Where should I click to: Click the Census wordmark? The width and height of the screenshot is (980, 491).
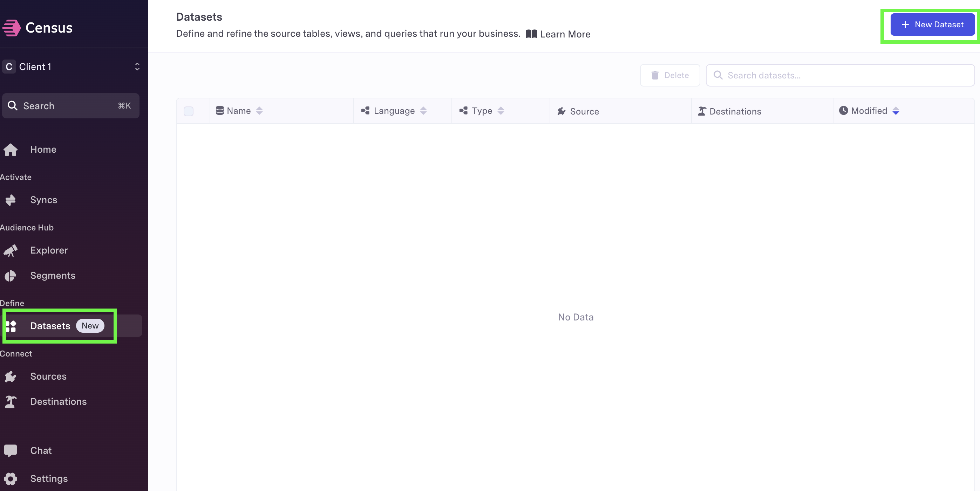[49, 28]
